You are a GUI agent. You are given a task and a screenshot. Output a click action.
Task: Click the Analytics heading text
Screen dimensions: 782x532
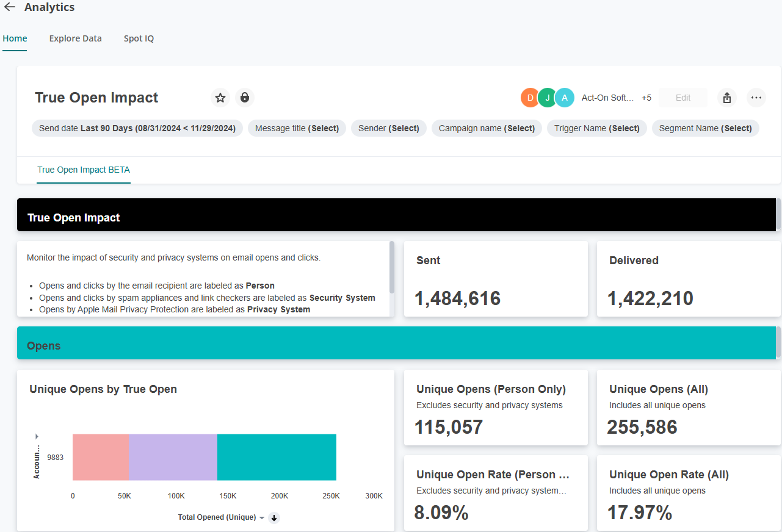point(49,7)
